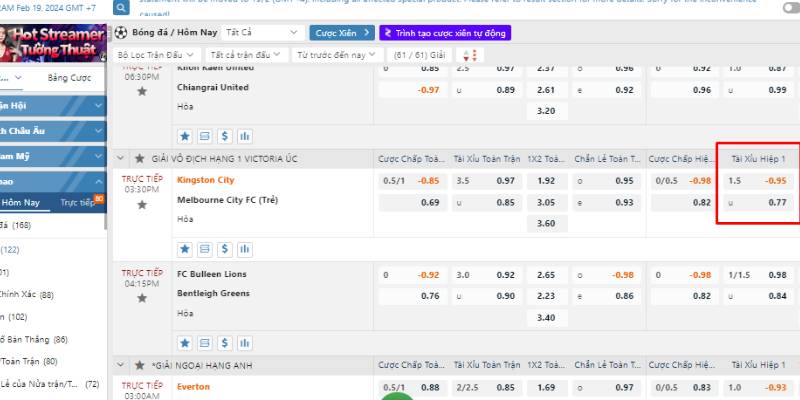Select the Bảng Cược tab
The height and width of the screenshot is (400, 800).
(70, 77)
